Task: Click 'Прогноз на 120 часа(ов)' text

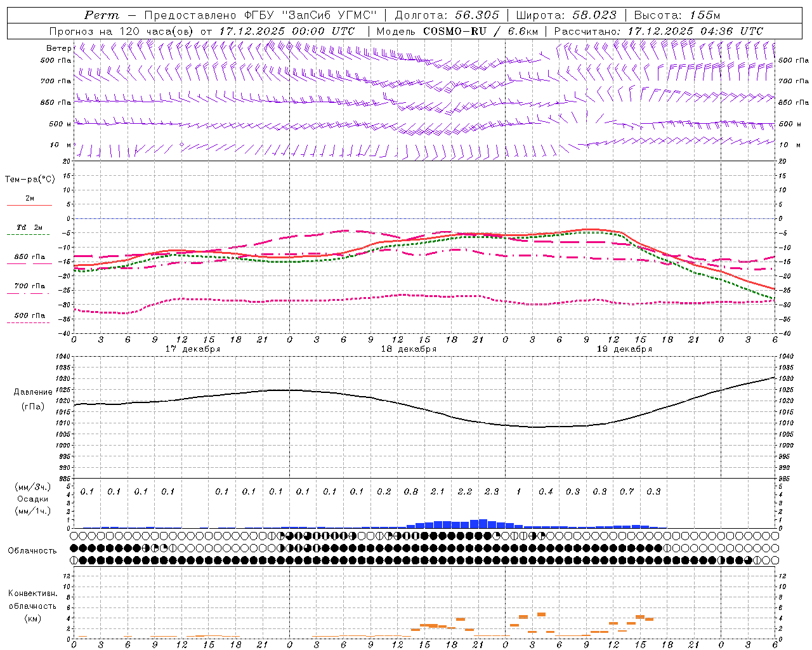Action: click(x=122, y=31)
